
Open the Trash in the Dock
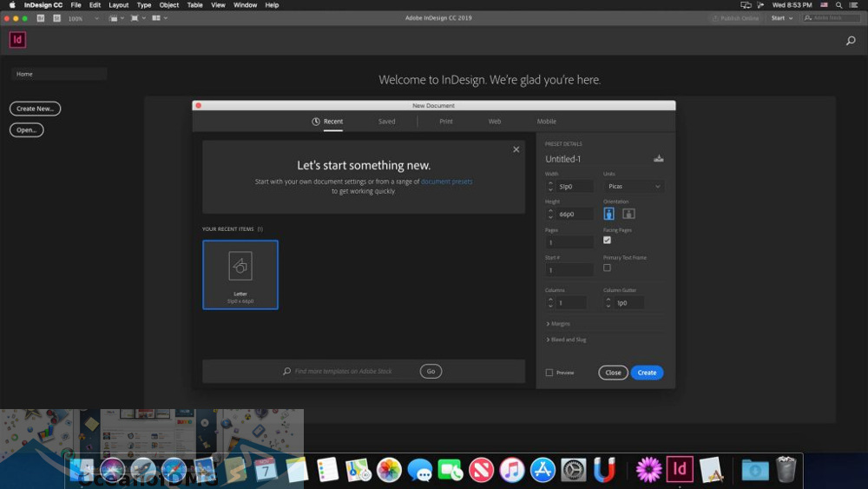786,470
